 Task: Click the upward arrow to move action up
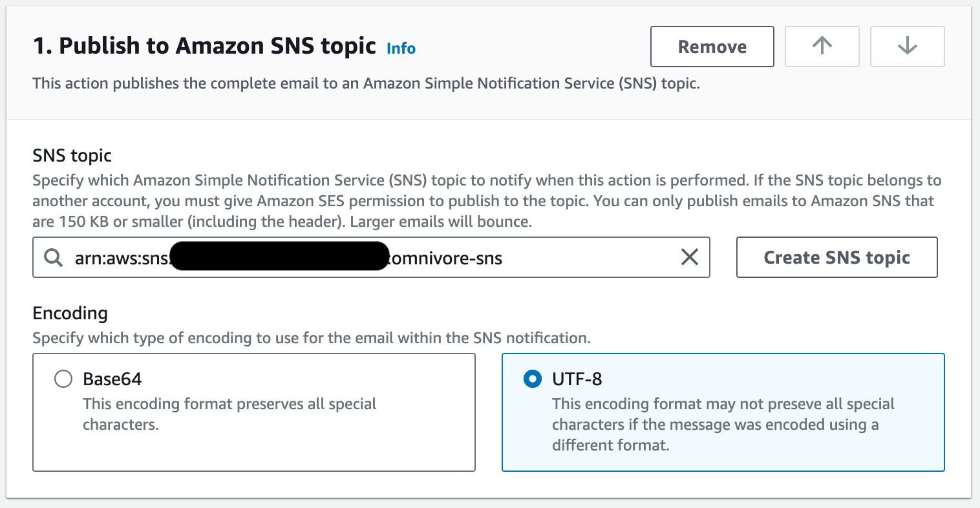(x=822, y=46)
